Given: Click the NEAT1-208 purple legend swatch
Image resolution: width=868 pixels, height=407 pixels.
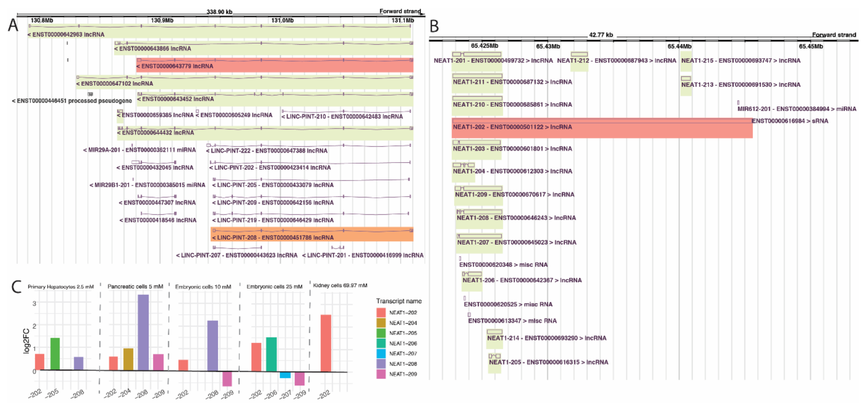Looking at the screenshot, I should click(x=381, y=364).
